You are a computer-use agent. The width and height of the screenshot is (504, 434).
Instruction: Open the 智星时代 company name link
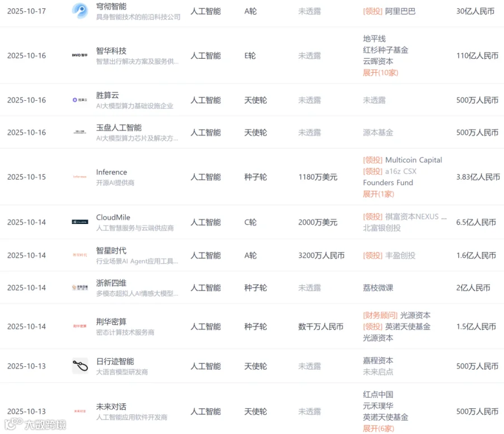click(x=111, y=250)
